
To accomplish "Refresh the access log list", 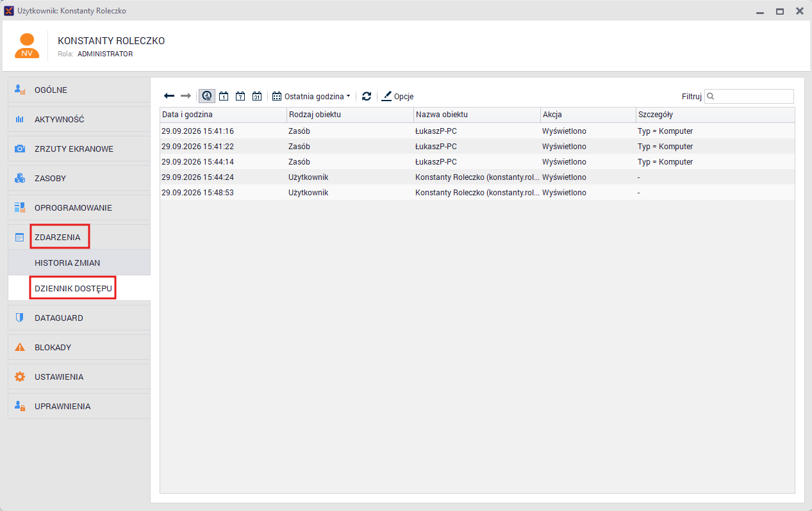I will pyautogui.click(x=367, y=96).
